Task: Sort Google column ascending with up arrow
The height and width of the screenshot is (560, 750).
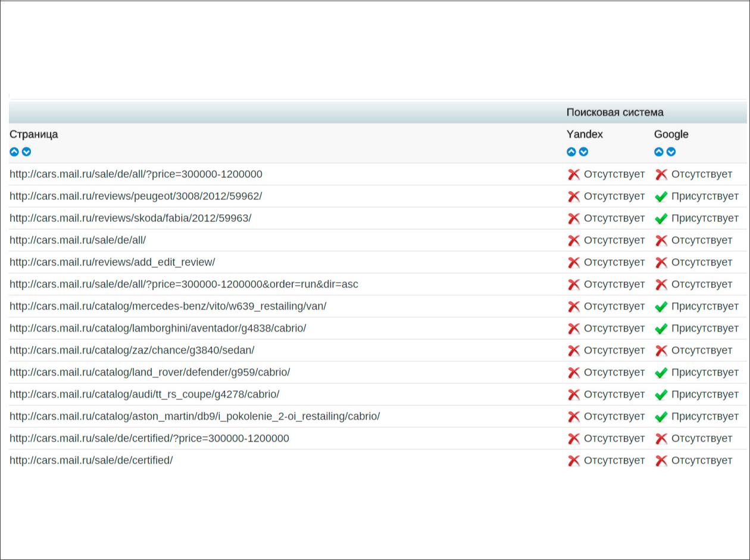Action: [x=659, y=152]
